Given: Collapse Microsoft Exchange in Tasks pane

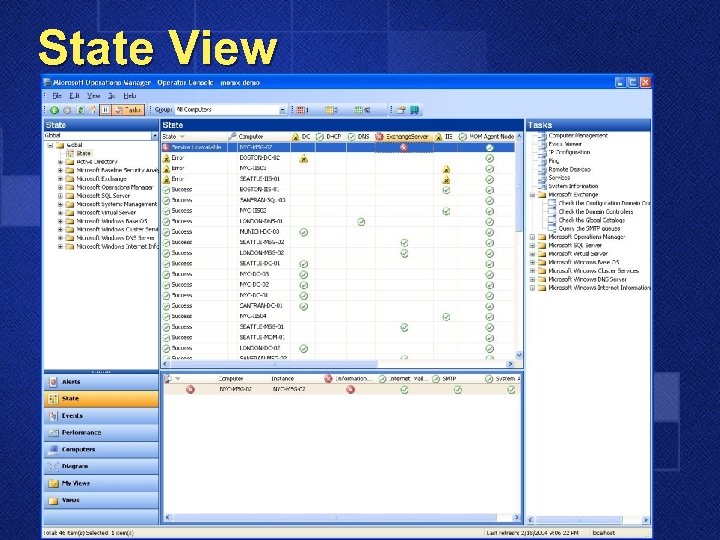Looking at the screenshot, I should (533, 195).
